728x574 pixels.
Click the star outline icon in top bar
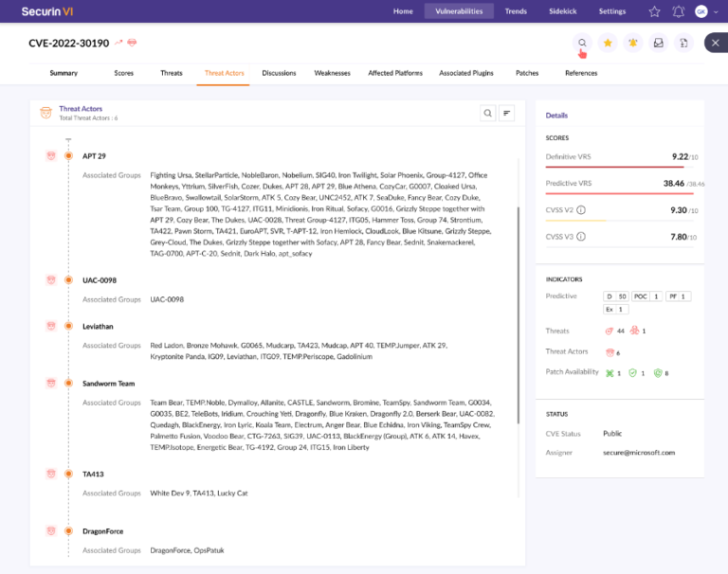point(654,11)
